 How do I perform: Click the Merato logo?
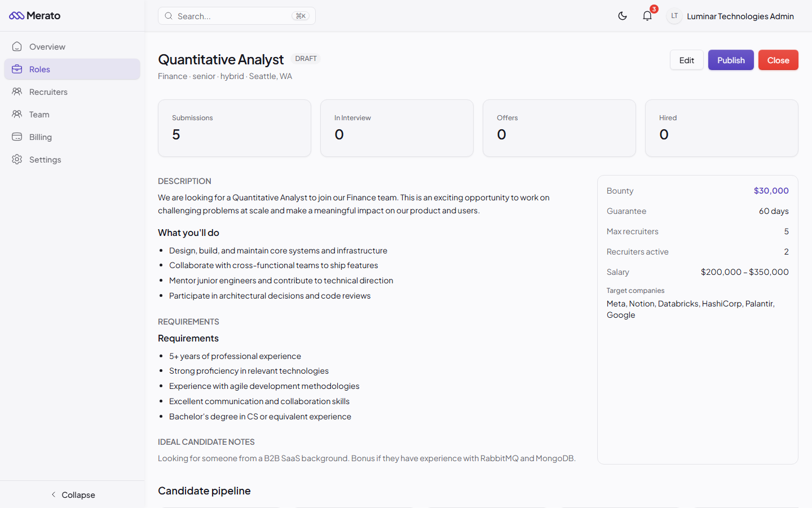pos(35,15)
